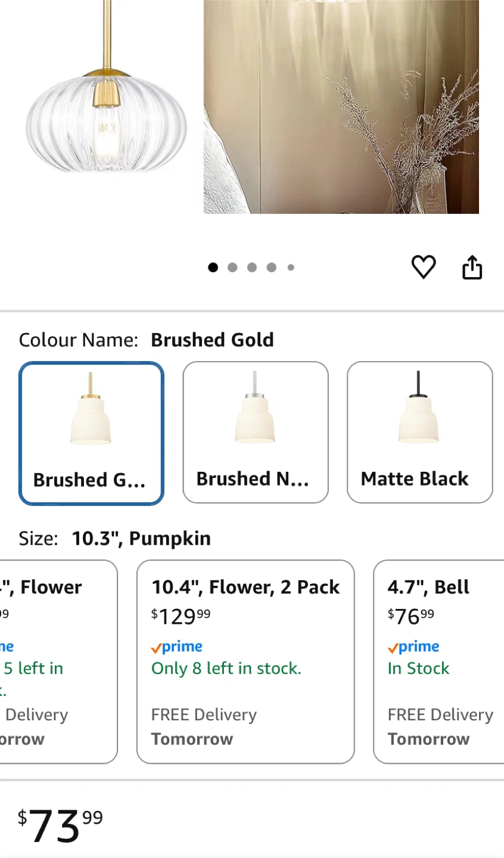Image resolution: width=504 pixels, height=858 pixels.
Task: Jump to the last small carousel dot
Action: [291, 268]
